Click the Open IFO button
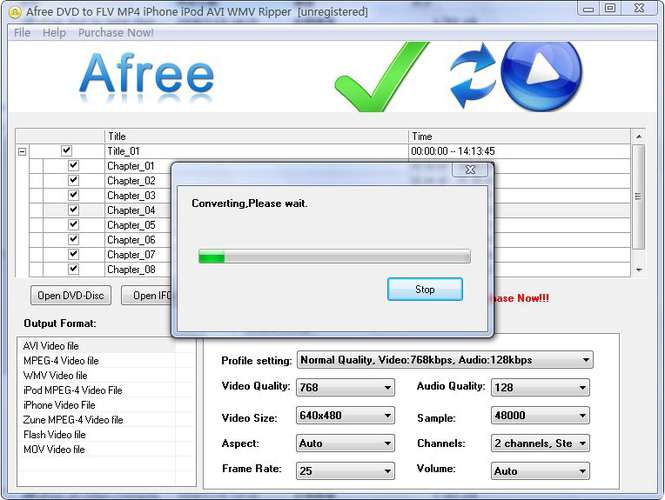 click(146, 295)
